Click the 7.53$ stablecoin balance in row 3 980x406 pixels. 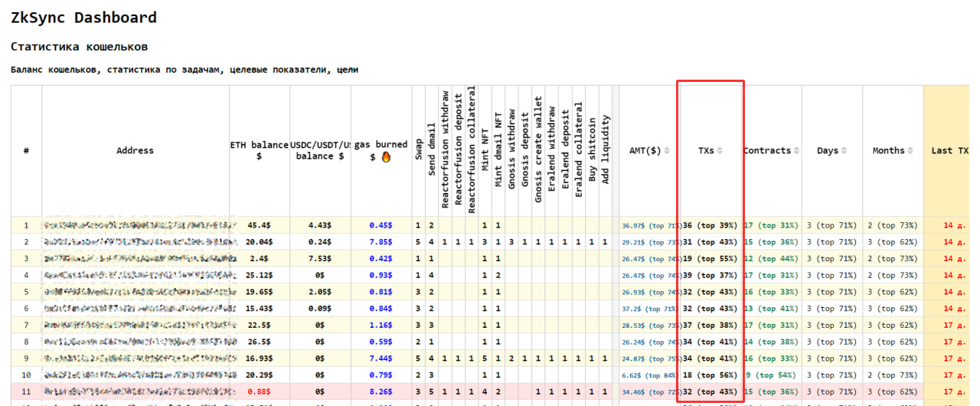click(320, 258)
